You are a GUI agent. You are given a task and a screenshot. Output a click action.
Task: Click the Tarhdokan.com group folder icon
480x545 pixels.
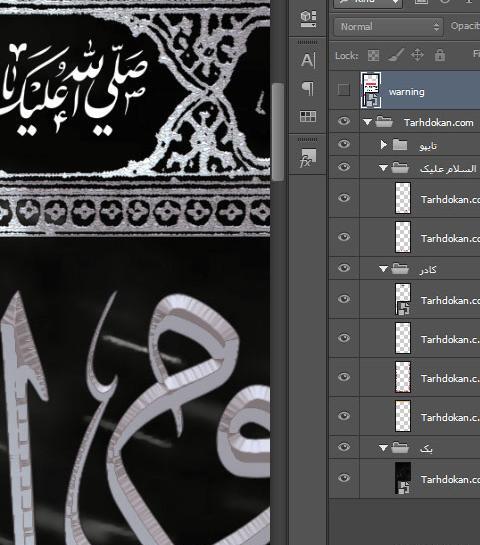(x=384, y=122)
